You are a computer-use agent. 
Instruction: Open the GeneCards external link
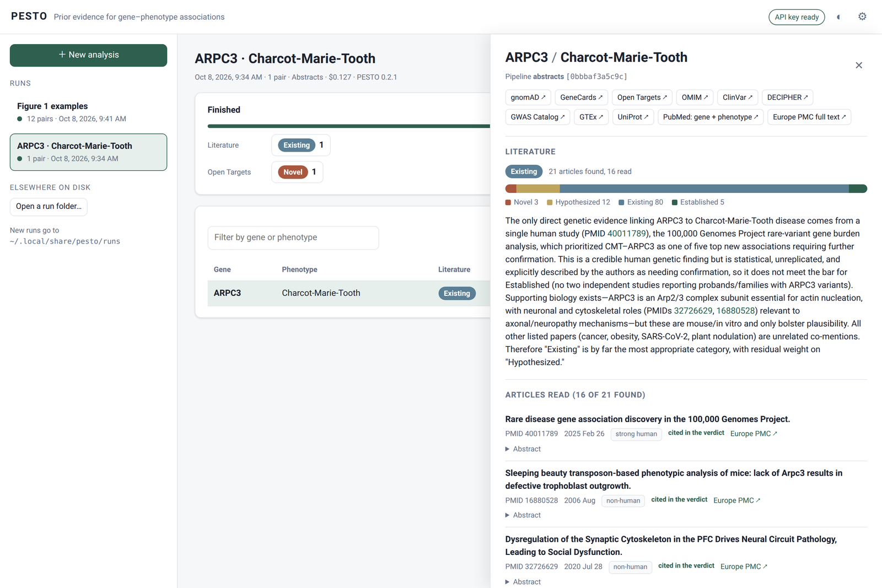582,98
